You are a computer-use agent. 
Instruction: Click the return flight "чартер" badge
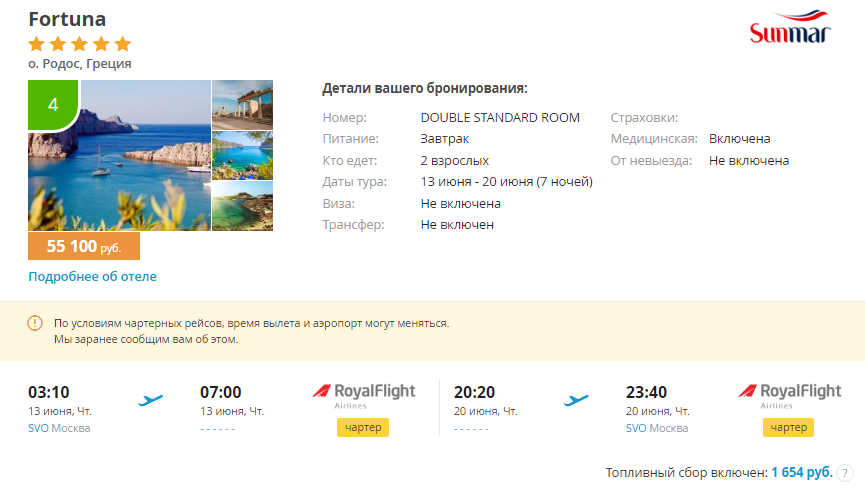click(x=789, y=428)
